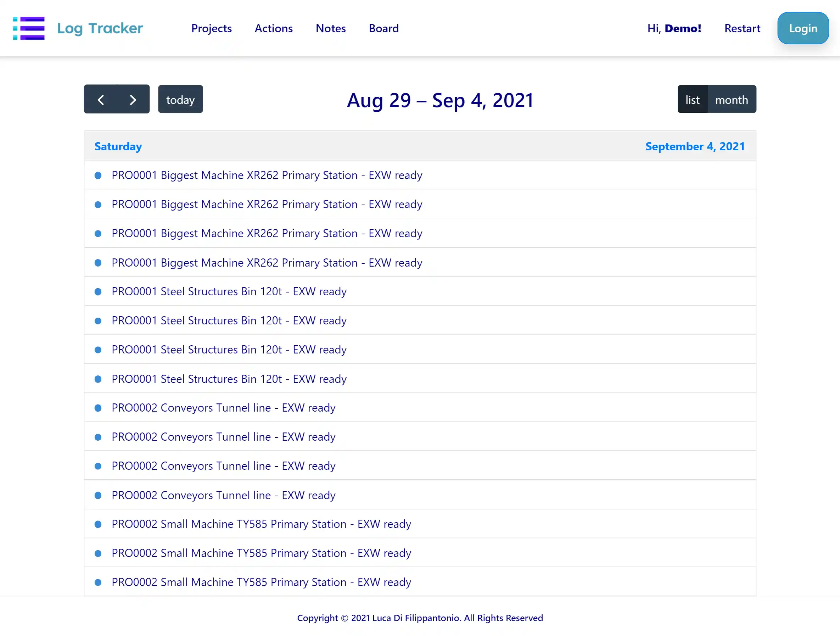Click the Saturday day heading
Screen dimensions: 840x636
pyautogui.click(x=118, y=146)
